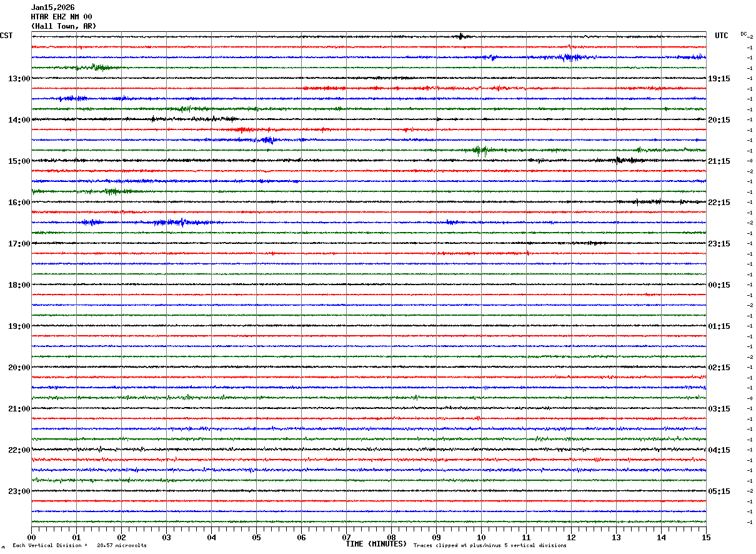Click minute axis tick label 00
This screenshot has width=756, height=554.
(x=31, y=538)
